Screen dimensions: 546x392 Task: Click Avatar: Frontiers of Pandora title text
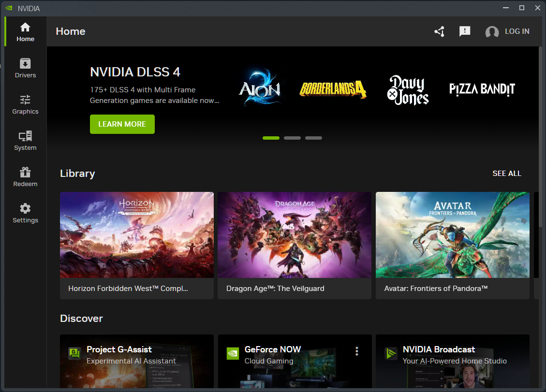436,289
